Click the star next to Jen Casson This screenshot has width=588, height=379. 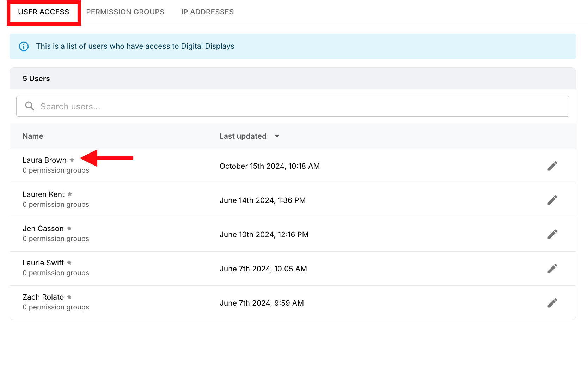[x=69, y=228]
